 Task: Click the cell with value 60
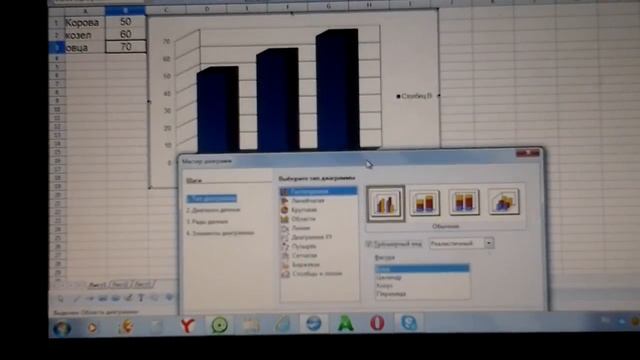coord(126,35)
